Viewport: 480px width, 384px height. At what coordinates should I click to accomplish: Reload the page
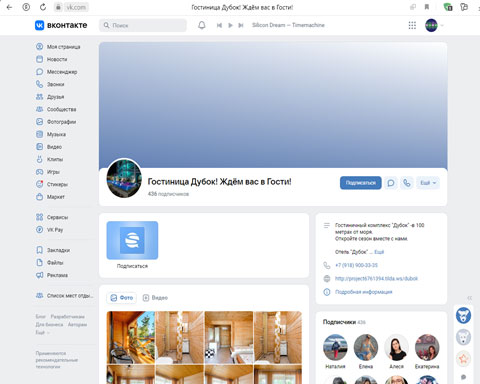coord(43,7)
